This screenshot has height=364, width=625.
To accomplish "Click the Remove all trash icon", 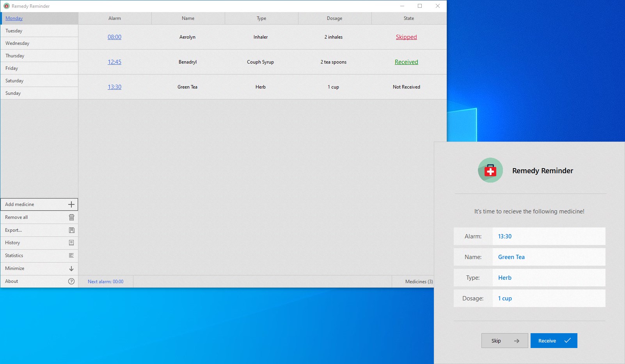I will (x=71, y=217).
